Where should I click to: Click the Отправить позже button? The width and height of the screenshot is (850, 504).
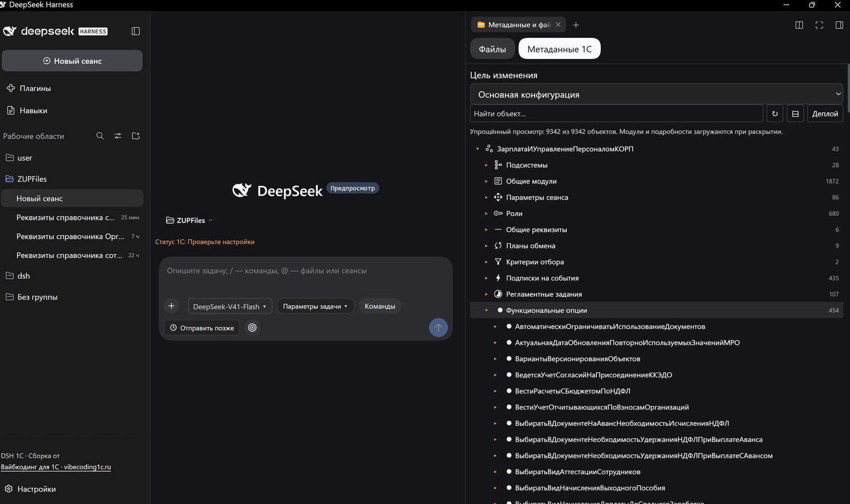[x=202, y=328]
